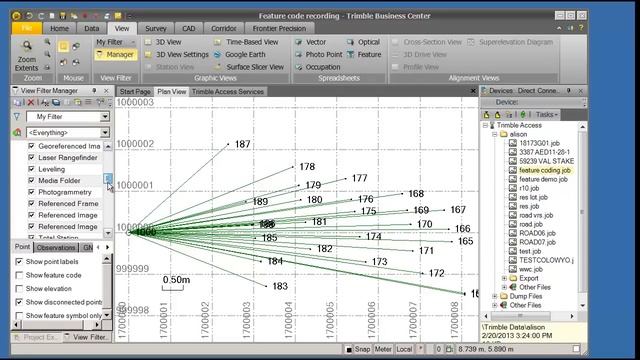
Task: Toggle the Georeferenced Image checkbox
Action: pyautogui.click(x=31, y=146)
